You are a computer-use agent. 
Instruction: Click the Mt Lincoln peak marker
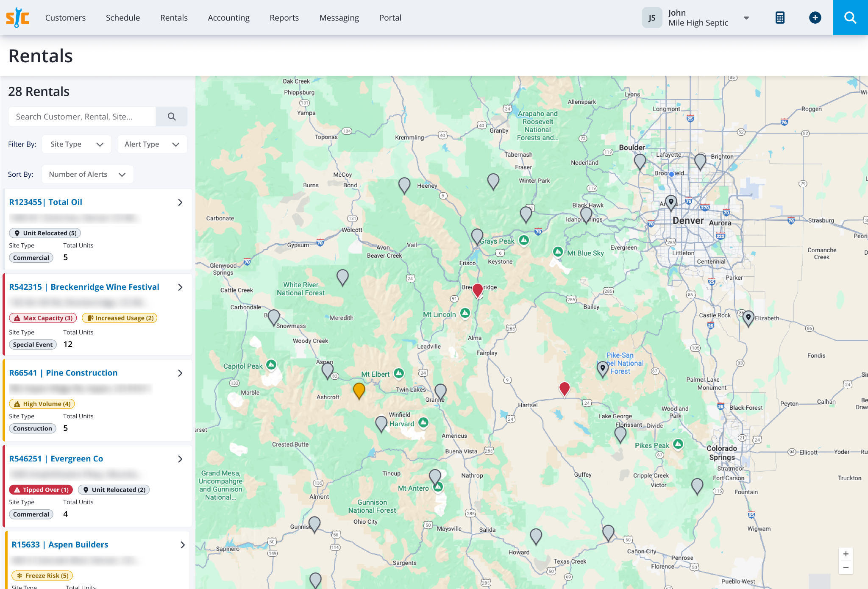pos(465,313)
